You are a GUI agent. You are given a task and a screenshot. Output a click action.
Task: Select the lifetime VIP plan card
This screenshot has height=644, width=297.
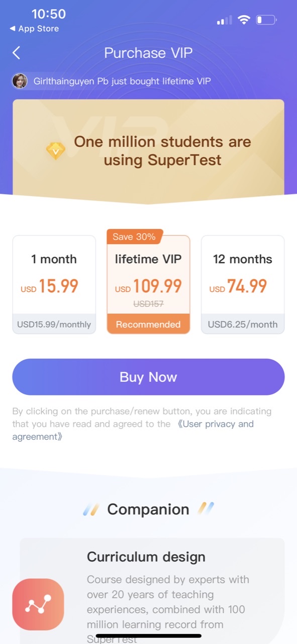148,284
